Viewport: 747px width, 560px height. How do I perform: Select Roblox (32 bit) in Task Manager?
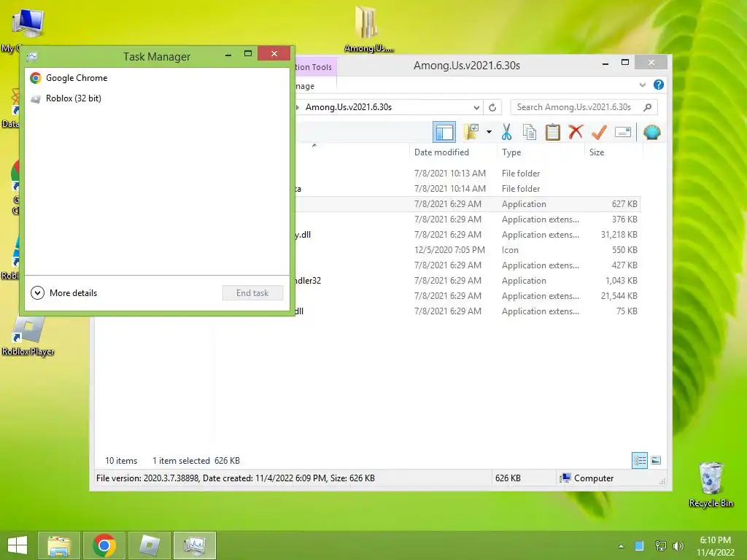[x=157, y=98]
